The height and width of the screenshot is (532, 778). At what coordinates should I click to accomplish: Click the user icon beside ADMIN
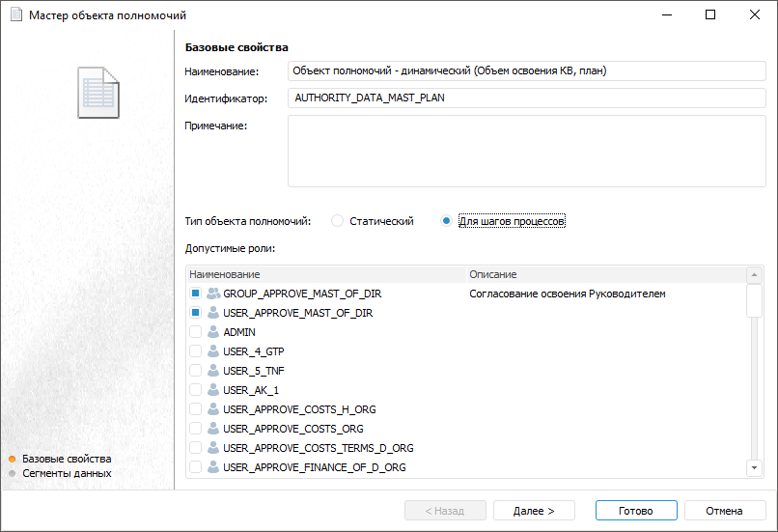(213, 332)
